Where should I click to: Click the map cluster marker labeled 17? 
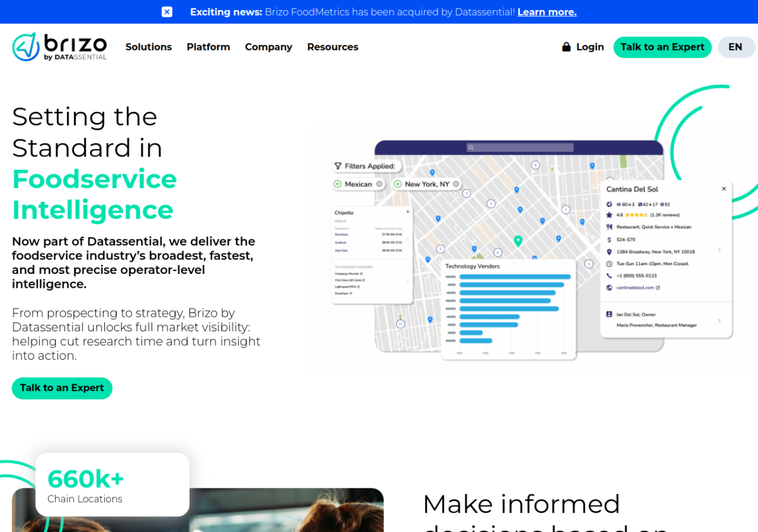click(x=400, y=324)
